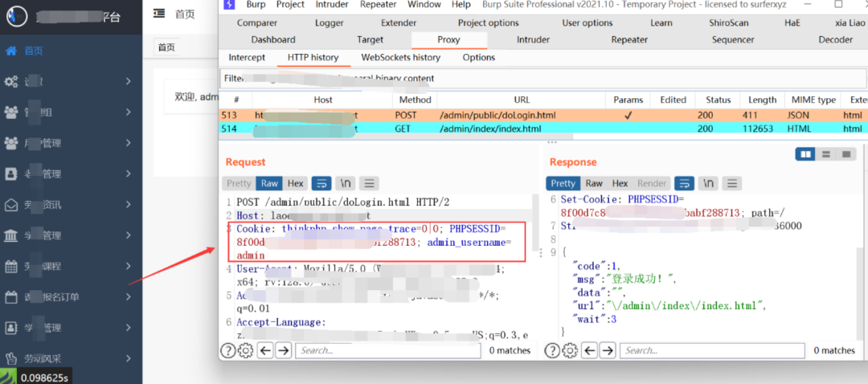The image size is (868, 384).
Task: Switch Request view to Hex
Action: 296,183
